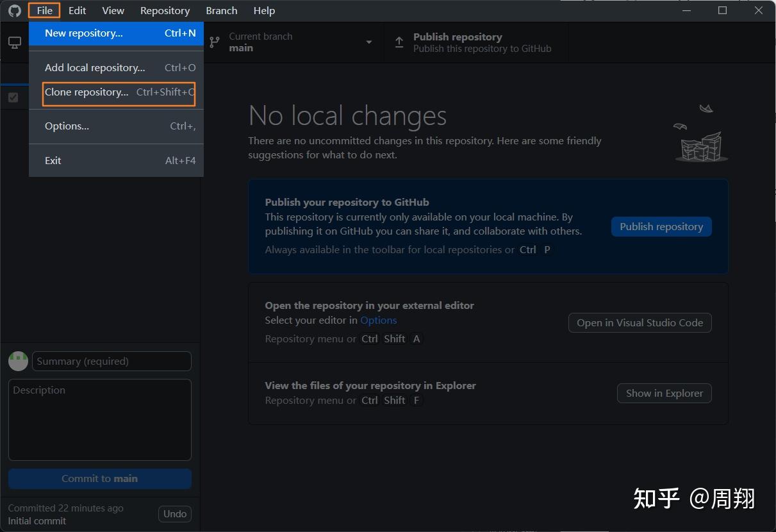Click the Show in Explorer button
The width and height of the screenshot is (776, 532).
coord(664,393)
